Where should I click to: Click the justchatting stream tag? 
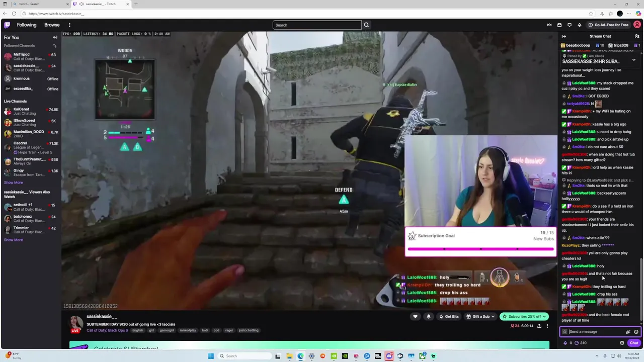(x=249, y=330)
